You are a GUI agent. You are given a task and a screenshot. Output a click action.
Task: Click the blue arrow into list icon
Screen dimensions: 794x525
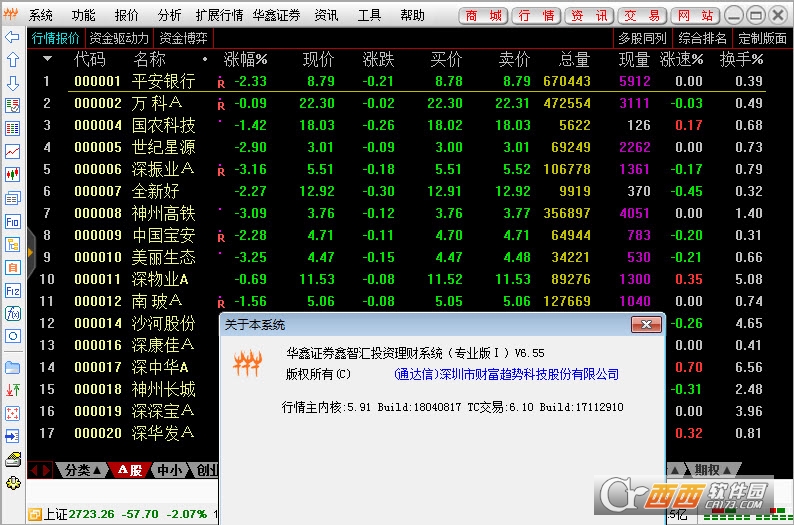click(12, 436)
